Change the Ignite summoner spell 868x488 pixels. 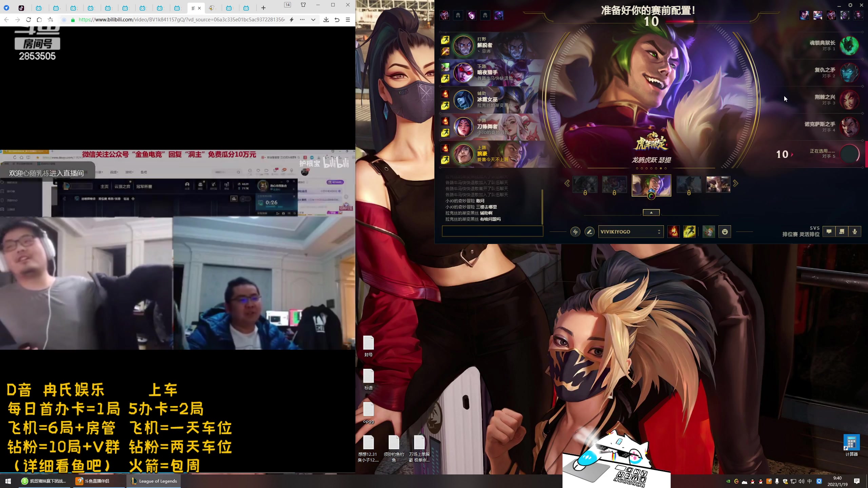click(x=673, y=232)
